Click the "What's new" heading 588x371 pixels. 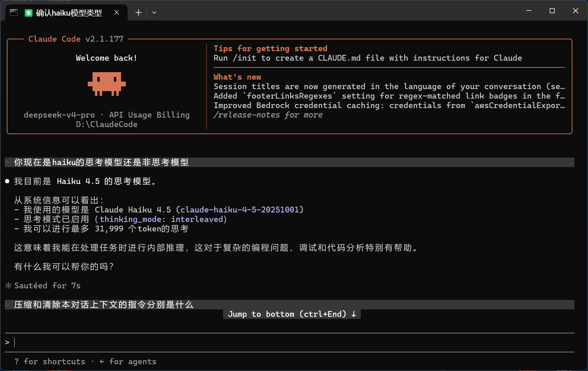(237, 77)
